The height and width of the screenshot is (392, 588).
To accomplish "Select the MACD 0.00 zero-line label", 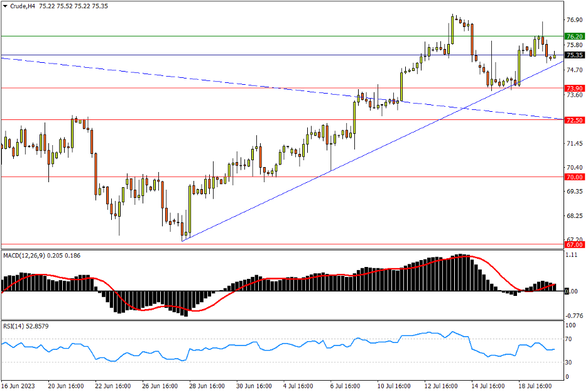I will tap(572, 291).
